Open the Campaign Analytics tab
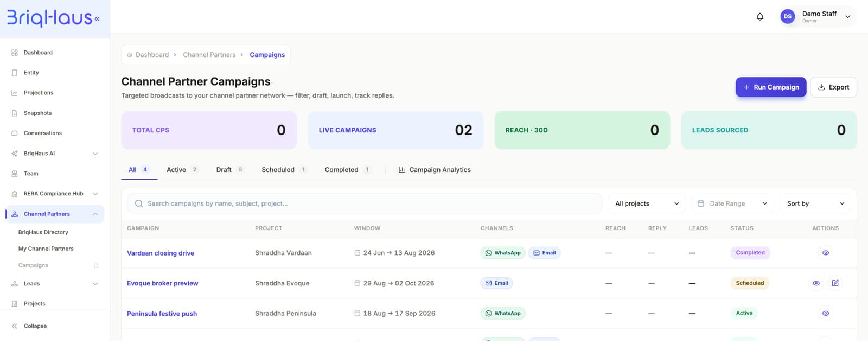 (x=435, y=170)
